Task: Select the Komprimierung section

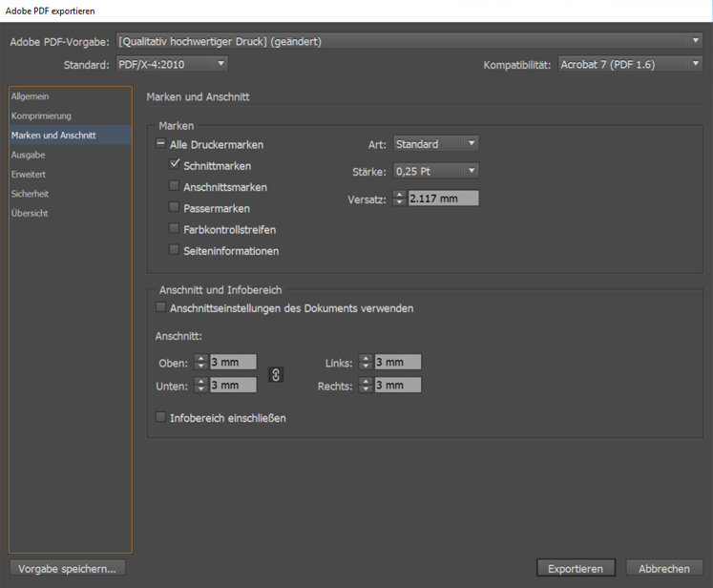Action: (71, 115)
